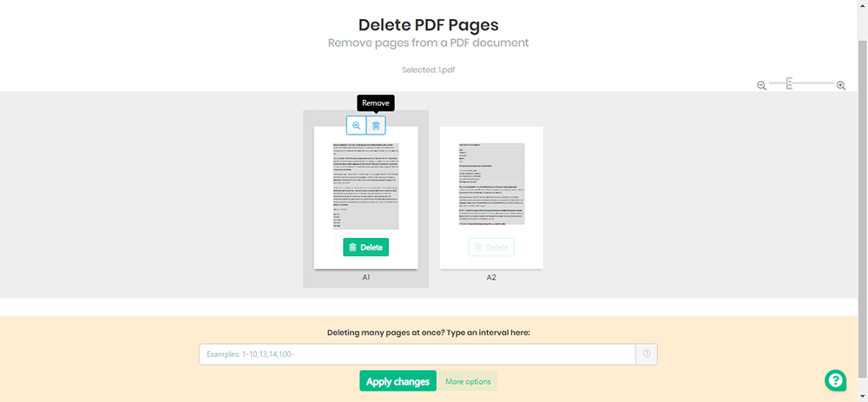Click the page interval input field
This screenshot has width=868, height=402.
pos(417,353)
